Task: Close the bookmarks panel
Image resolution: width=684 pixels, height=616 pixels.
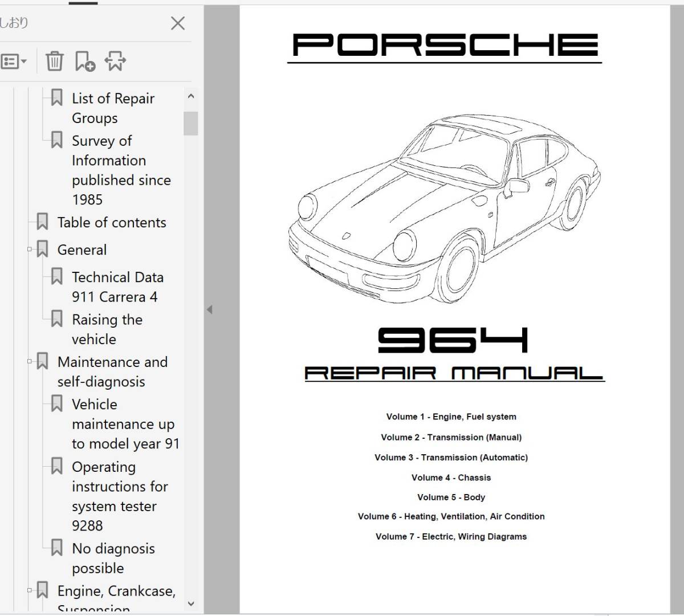Action: click(x=178, y=23)
